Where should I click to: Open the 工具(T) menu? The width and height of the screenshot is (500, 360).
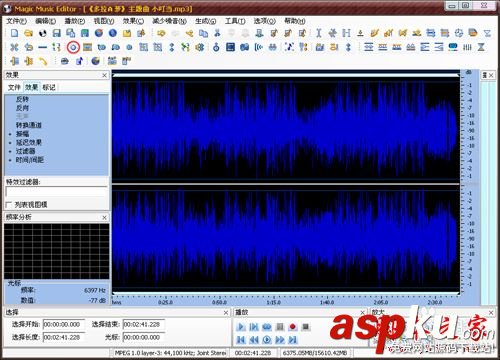235,21
